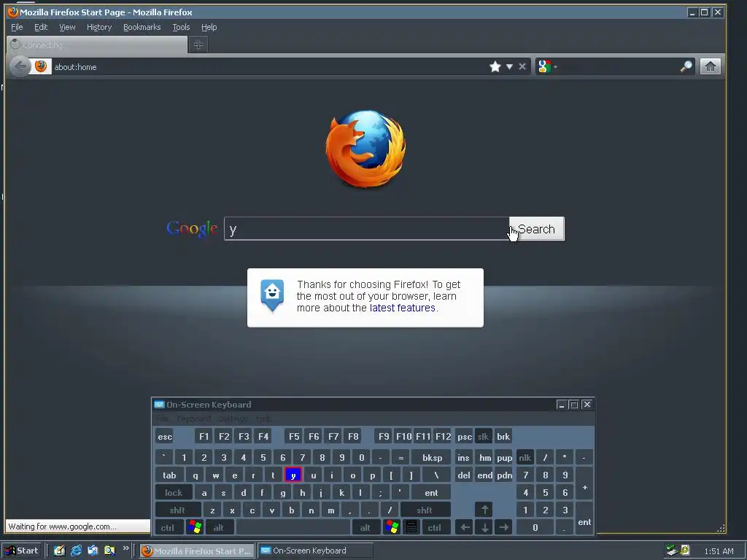Click the magnifying glass search icon
747x560 pixels.
click(x=686, y=66)
